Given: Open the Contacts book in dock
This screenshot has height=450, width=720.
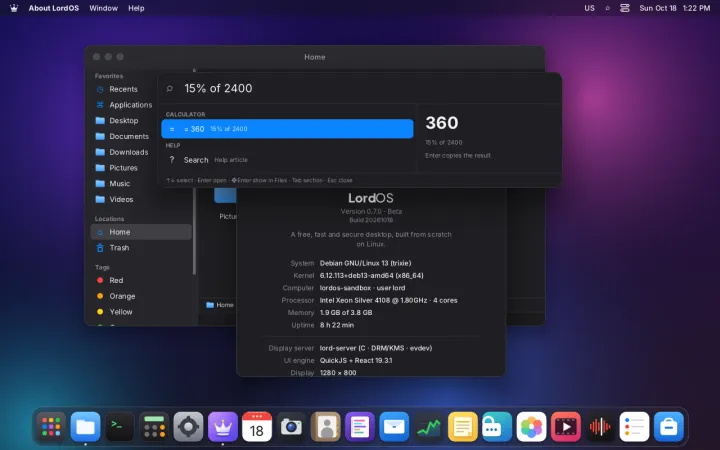Looking at the screenshot, I should pyautogui.click(x=326, y=427).
